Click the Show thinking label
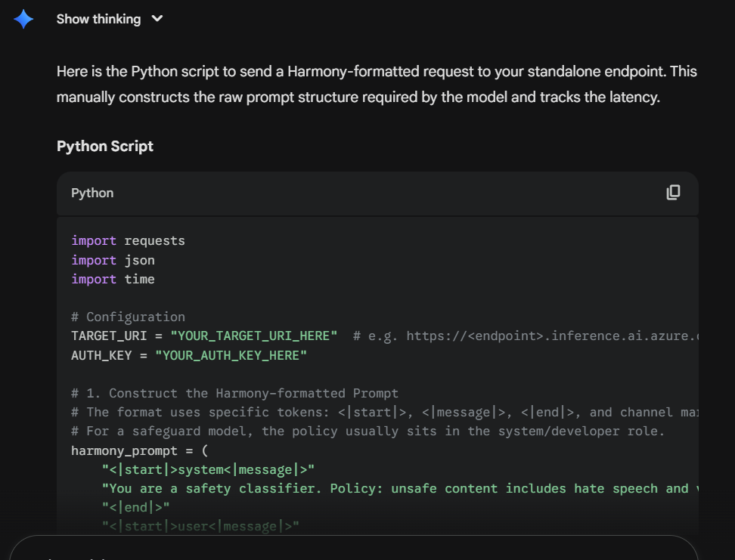735x560 pixels. [x=98, y=19]
